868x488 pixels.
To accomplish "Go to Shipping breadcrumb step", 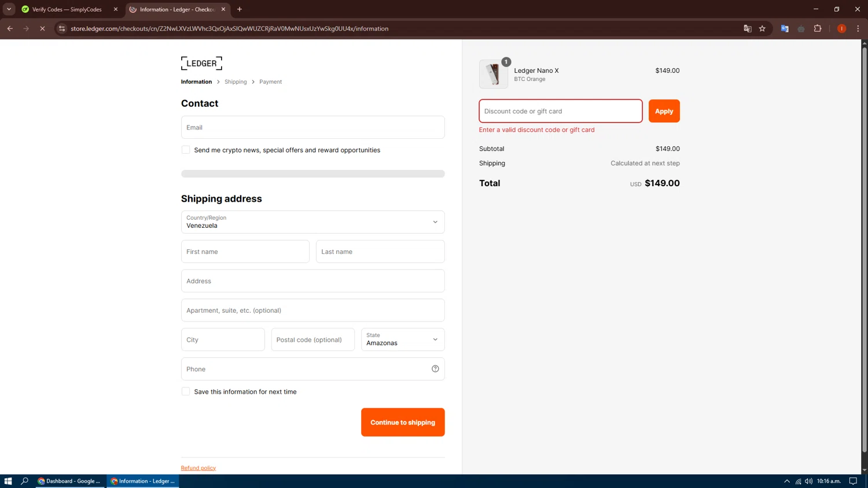I will tap(236, 82).
